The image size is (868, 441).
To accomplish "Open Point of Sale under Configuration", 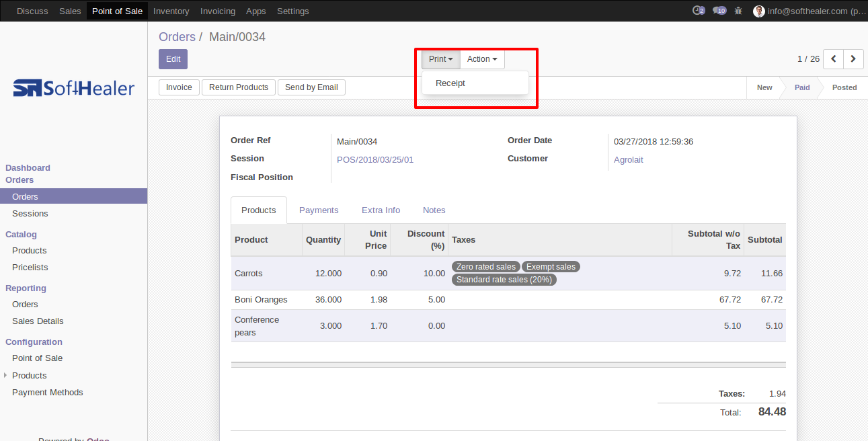I will 37,358.
